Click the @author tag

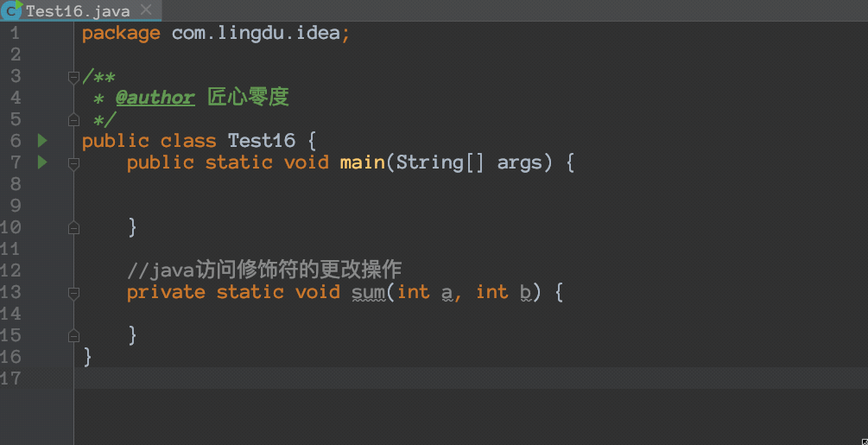[x=155, y=98]
